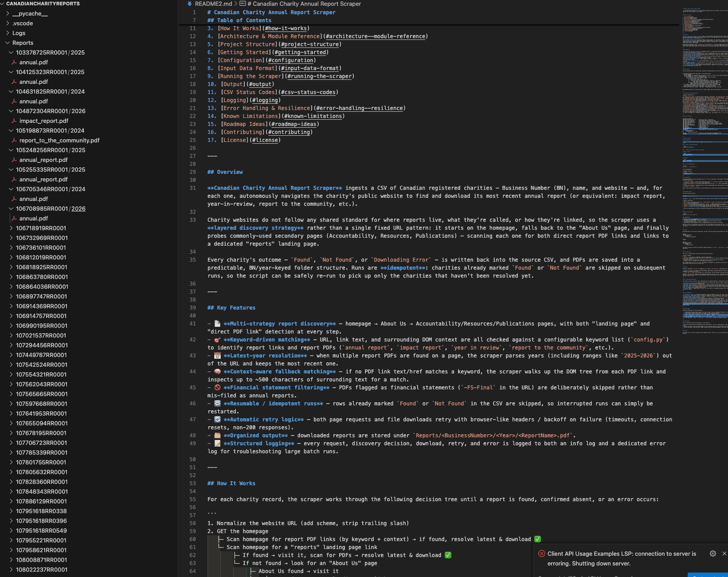Follow the #architecture--module-reference link

click(375, 36)
